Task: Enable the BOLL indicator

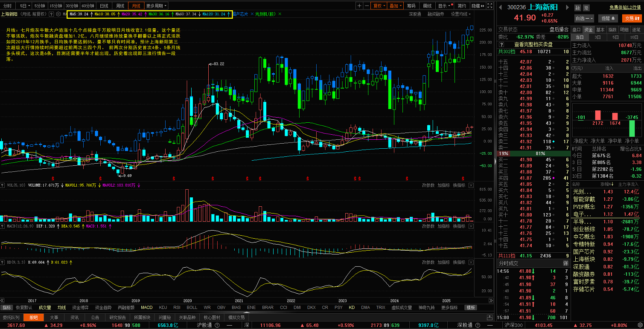Action: (x=192, y=307)
